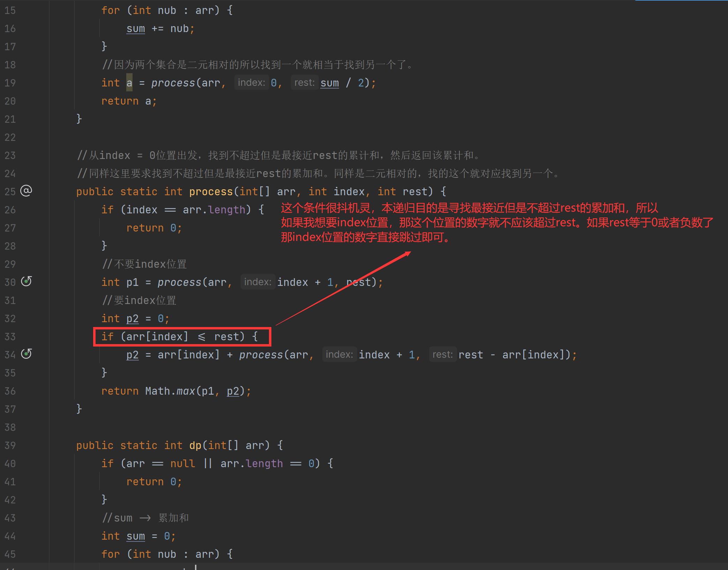Image resolution: width=728 pixels, height=570 pixels.
Task: Click the Chinese comment on line 18
Action: click(258, 65)
